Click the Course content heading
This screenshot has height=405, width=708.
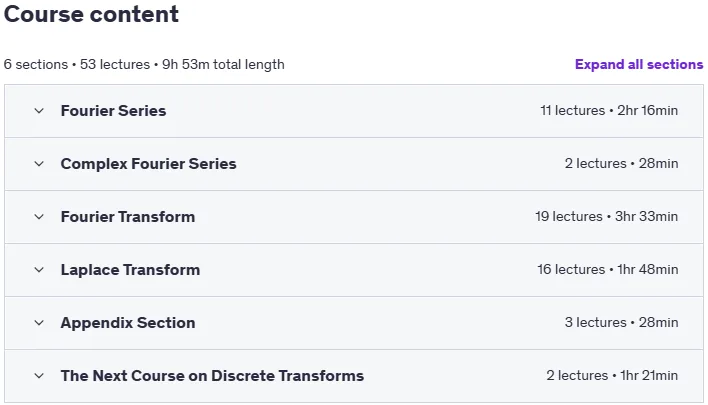(91, 14)
